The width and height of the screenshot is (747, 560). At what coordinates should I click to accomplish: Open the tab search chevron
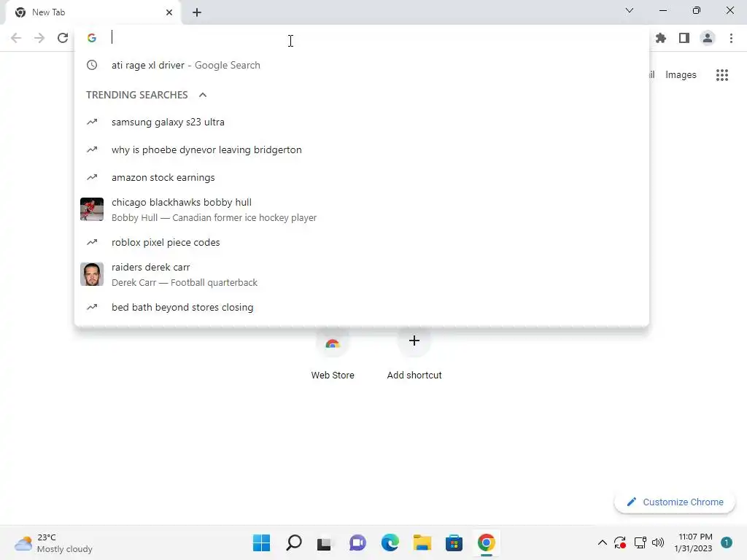[x=630, y=10]
